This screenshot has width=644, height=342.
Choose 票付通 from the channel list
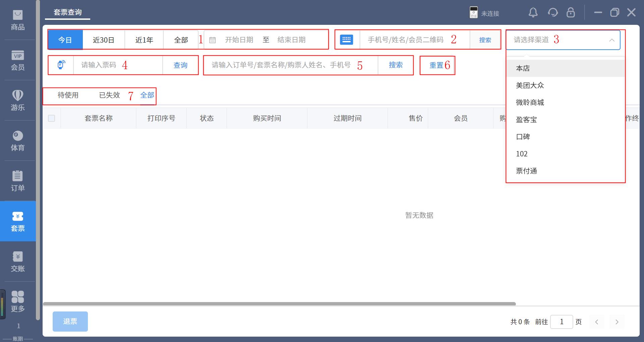click(x=565, y=171)
